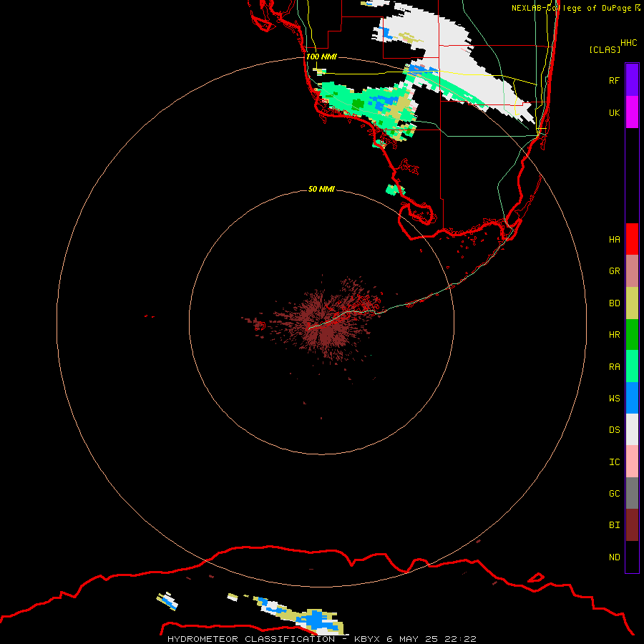644x644 pixels.
Task: Click the BD legend label
Action: (614, 303)
